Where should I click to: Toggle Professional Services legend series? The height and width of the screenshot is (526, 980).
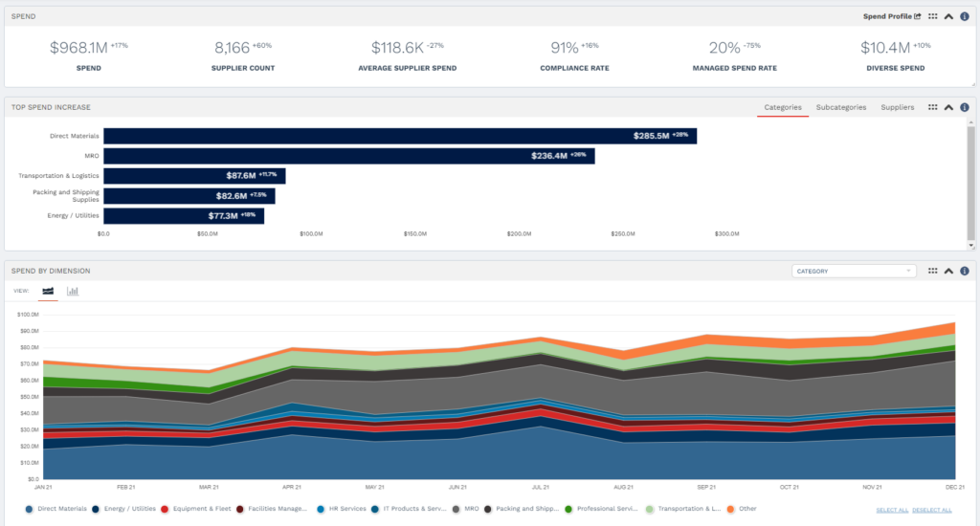[x=601, y=509]
